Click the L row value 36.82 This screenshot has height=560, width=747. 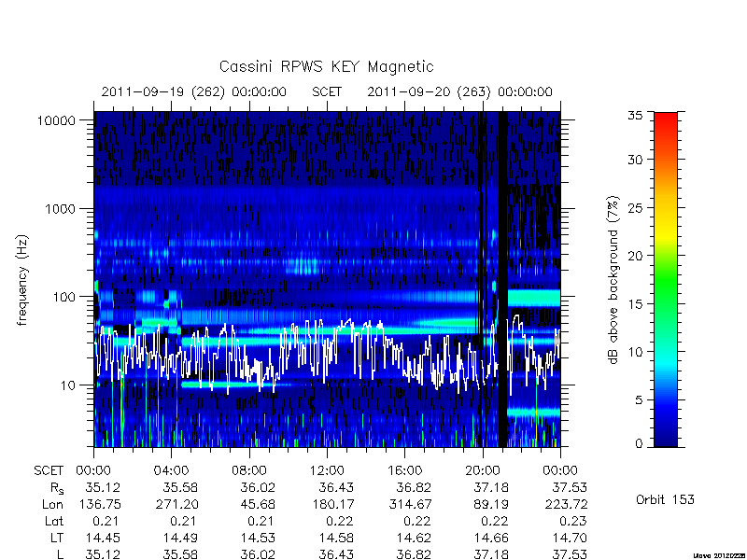[x=414, y=554]
